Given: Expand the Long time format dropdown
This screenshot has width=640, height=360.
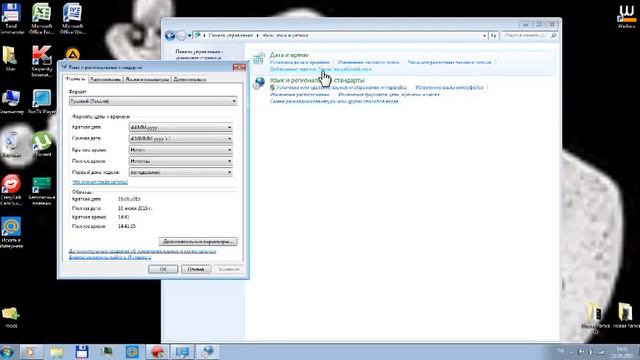Looking at the screenshot, I should tap(181, 161).
